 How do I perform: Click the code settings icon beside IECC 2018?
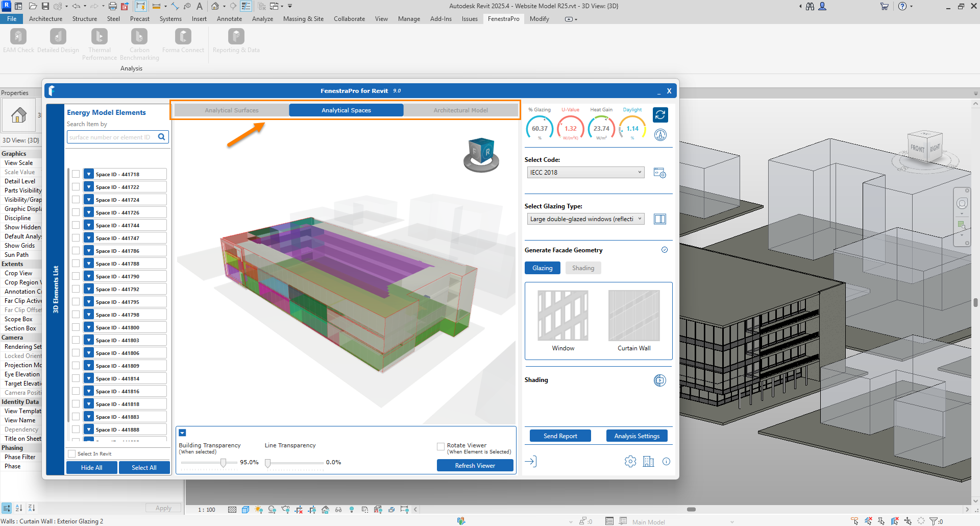(659, 173)
